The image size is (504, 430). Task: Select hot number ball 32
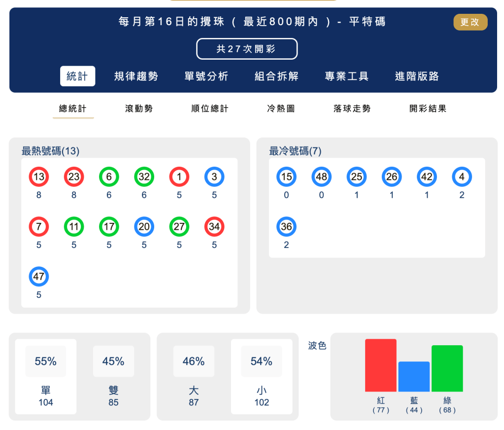(144, 177)
